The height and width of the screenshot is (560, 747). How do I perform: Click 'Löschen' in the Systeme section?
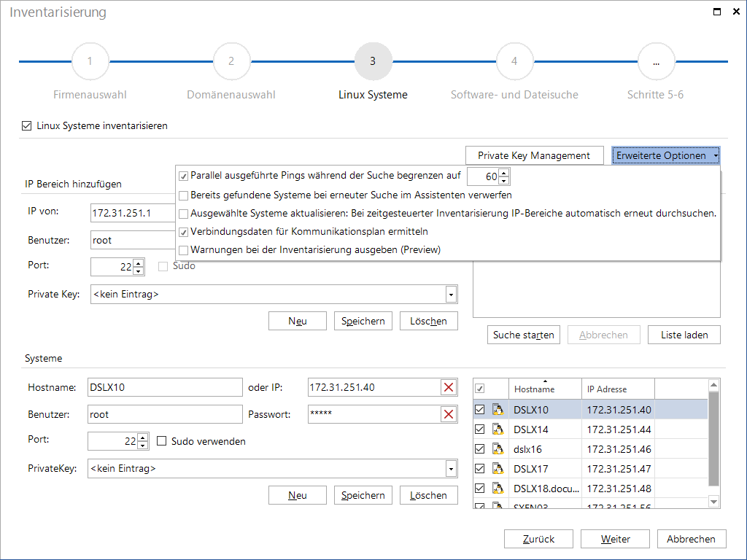[x=428, y=495]
